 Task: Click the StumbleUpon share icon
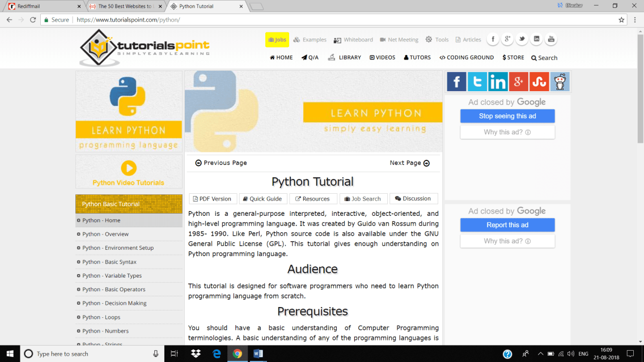pyautogui.click(x=539, y=82)
